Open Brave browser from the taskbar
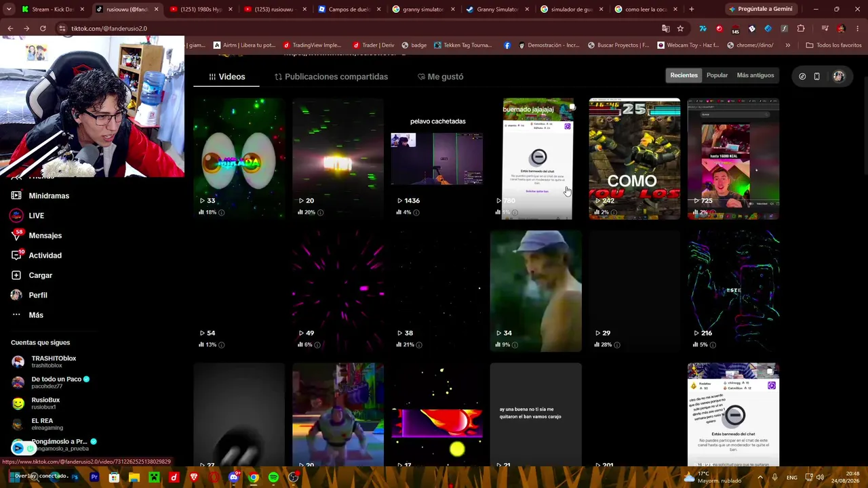Image resolution: width=868 pixels, height=488 pixels. tap(194, 477)
